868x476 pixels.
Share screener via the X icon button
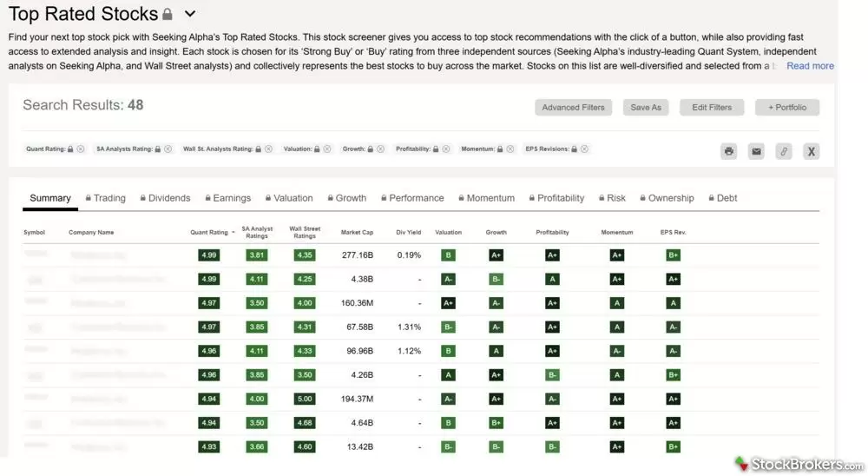click(811, 151)
